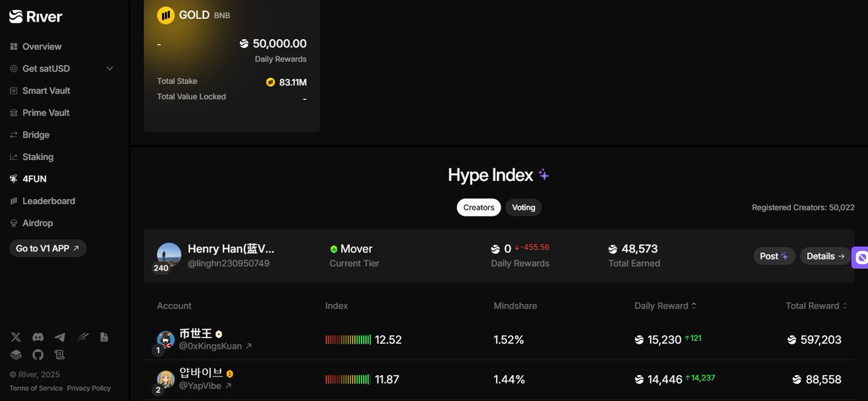This screenshot has height=401, width=868.
Task: Open the document file icon in footer
Action: pyautogui.click(x=104, y=337)
